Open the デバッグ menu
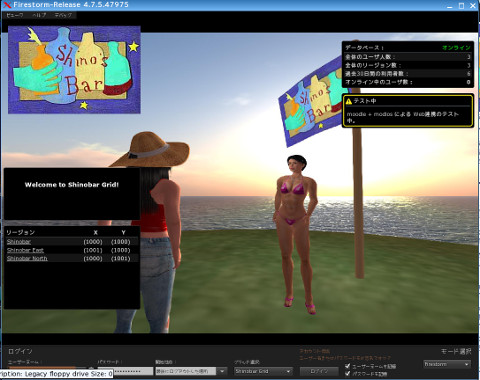 [x=63, y=15]
